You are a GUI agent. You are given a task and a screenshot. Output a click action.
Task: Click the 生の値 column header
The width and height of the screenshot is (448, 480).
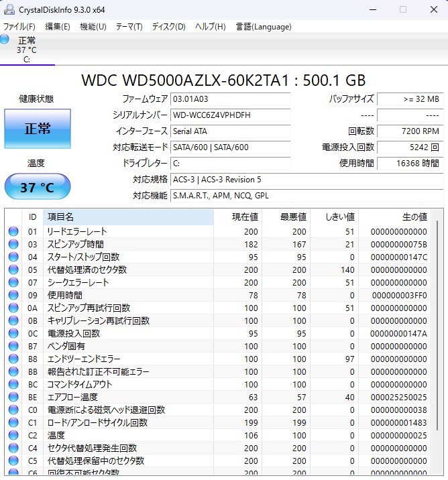point(394,217)
